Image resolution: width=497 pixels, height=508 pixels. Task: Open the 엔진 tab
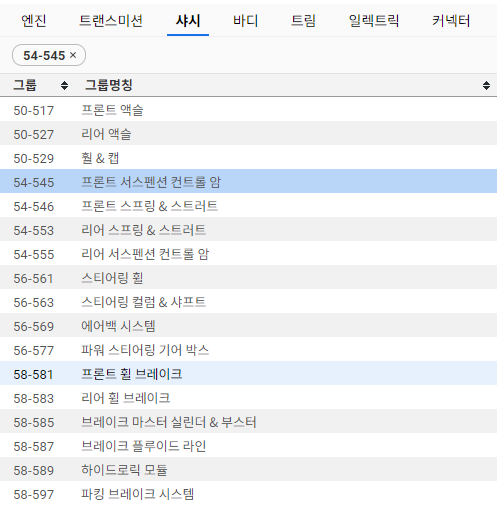pos(33,21)
